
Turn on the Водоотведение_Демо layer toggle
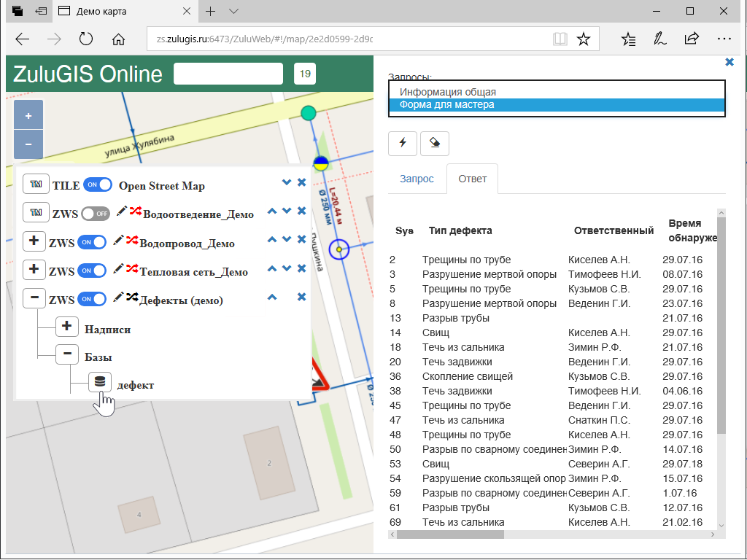coord(96,214)
